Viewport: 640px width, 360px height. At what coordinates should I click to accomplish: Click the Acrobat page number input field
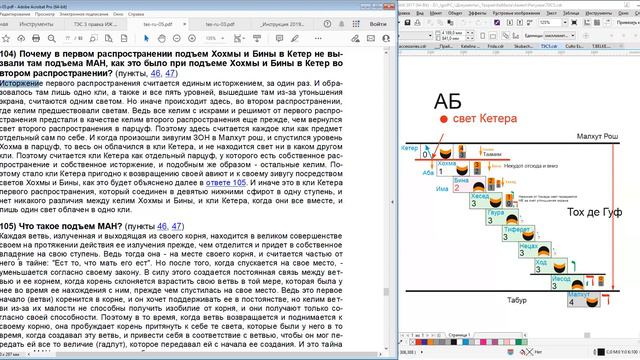(67, 38)
